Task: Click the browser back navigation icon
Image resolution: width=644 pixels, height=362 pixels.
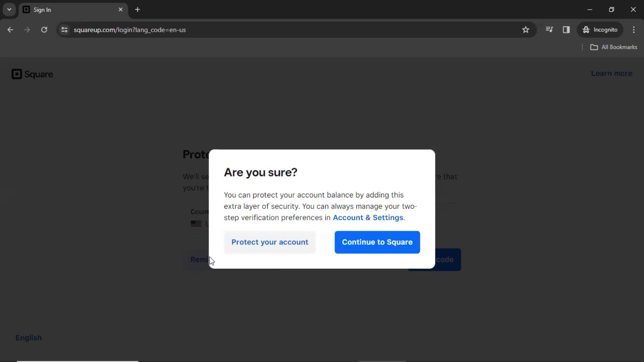Action: point(10,29)
